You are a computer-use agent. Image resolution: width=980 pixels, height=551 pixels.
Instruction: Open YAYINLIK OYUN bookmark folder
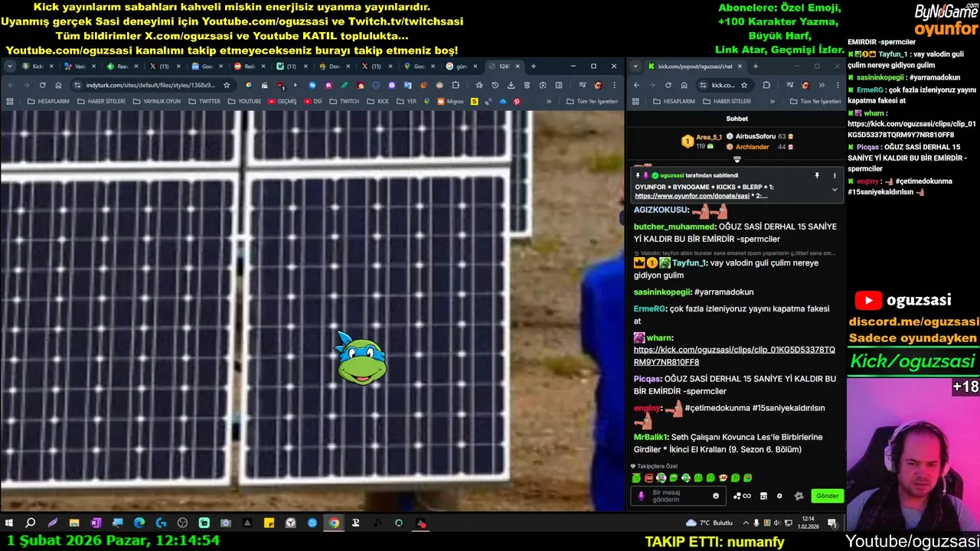pyautogui.click(x=157, y=101)
